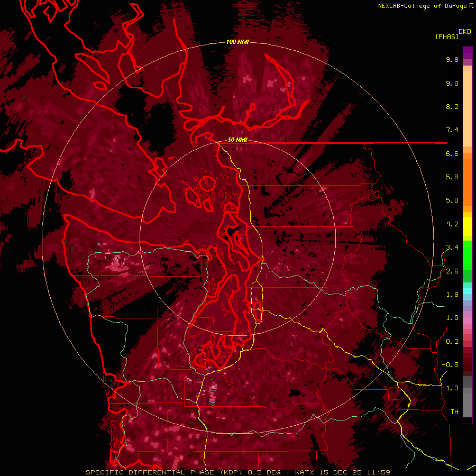Click the -0.5 value on the scale
The image size is (476, 476).
450,365
